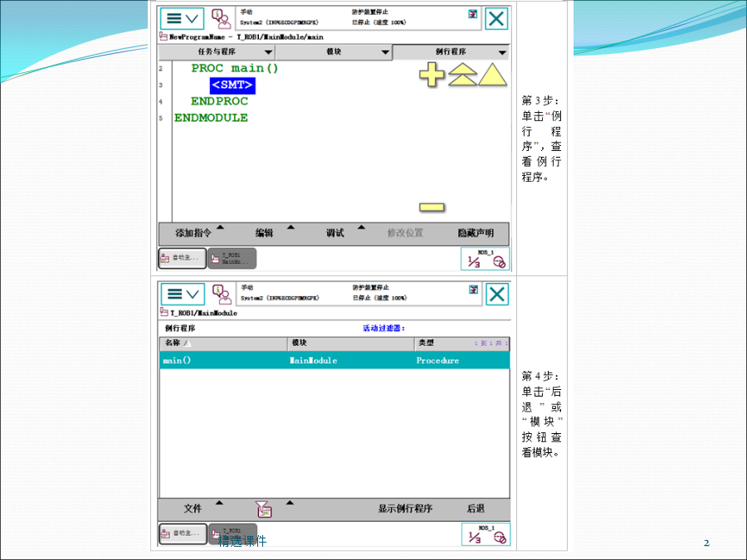The height and width of the screenshot is (560, 747).
Task: Sort routines by Name column (名称)
Action: [223, 343]
